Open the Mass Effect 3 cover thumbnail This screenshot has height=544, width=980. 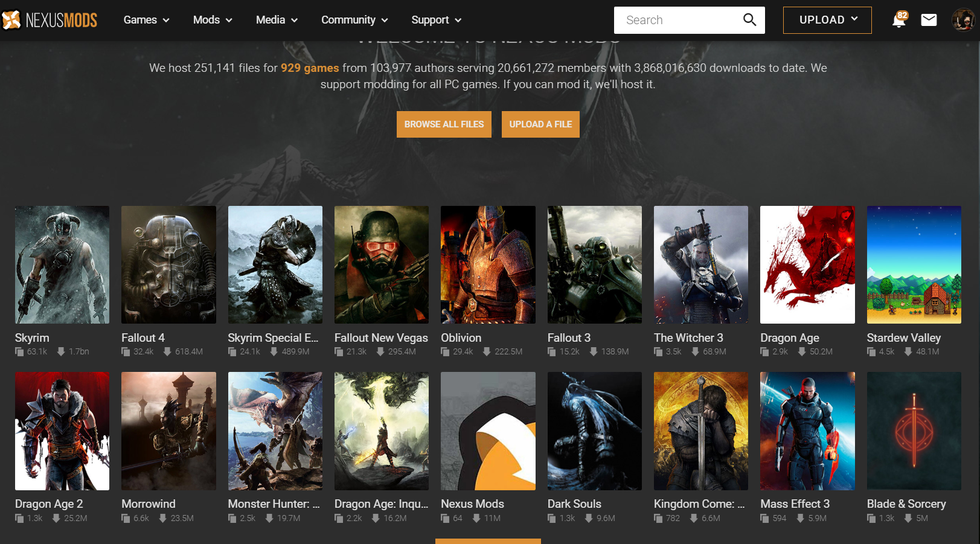pos(807,431)
